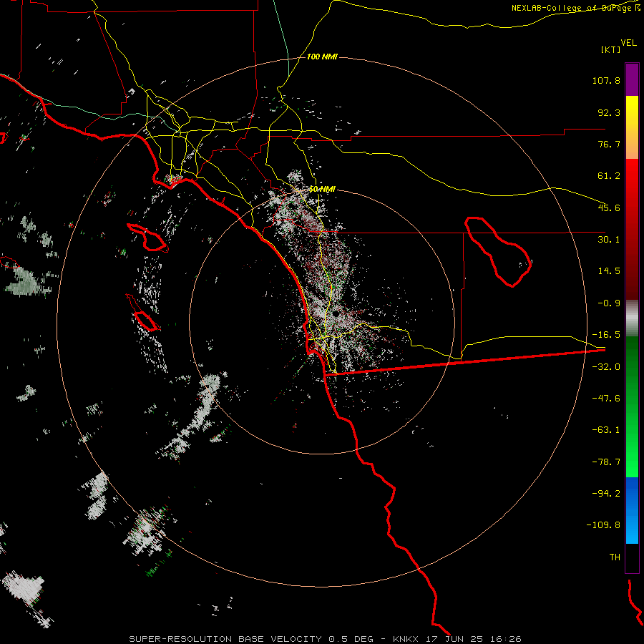This screenshot has width=644, height=644.
Task: Click the 45.6 velocity scale value
Action: (609, 208)
